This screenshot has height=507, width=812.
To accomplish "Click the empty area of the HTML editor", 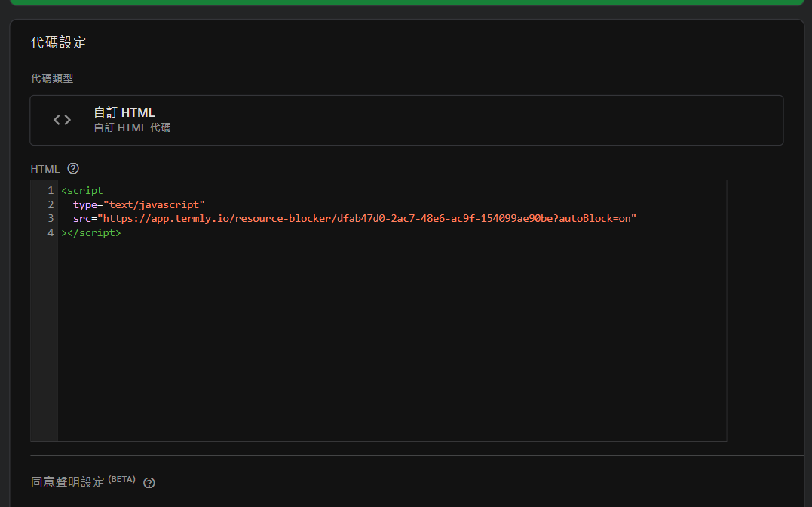I will point(391,340).
